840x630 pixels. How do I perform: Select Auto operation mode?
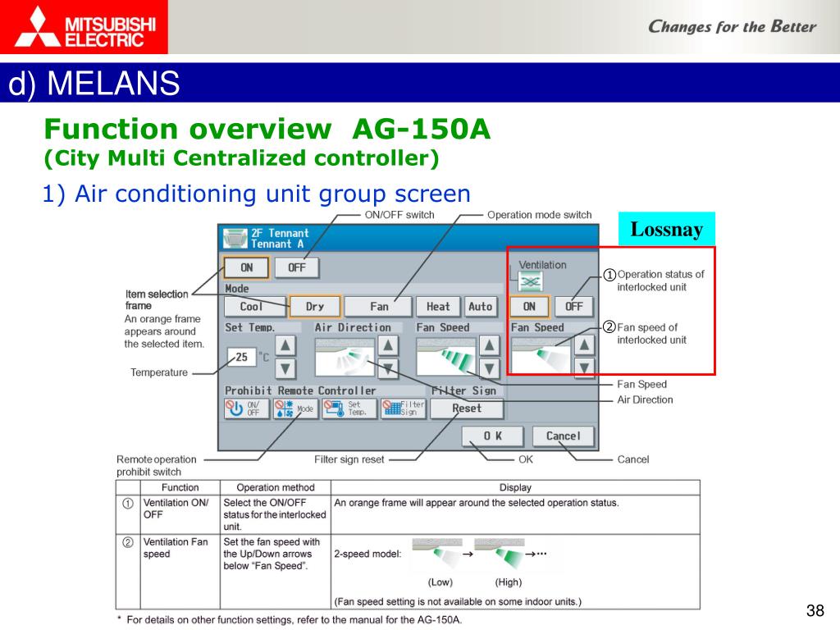pyautogui.click(x=480, y=307)
